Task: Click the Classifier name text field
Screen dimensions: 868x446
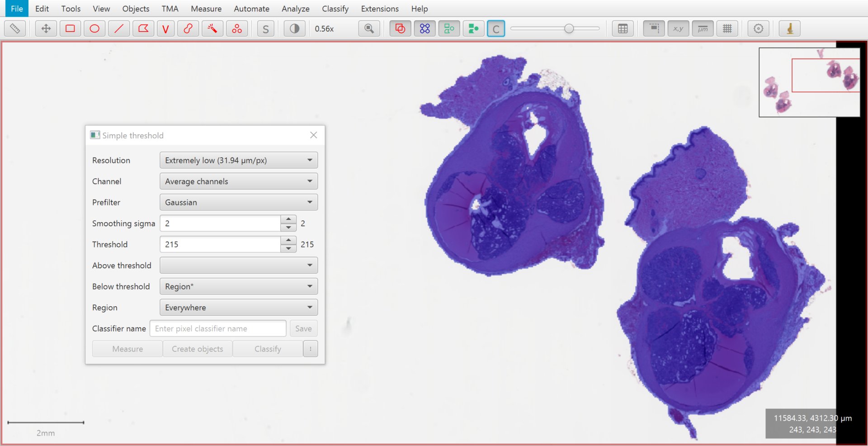Action: tap(218, 328)
